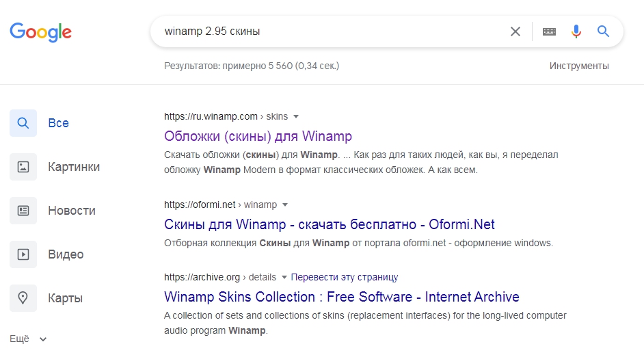This screenshot has width=644, height=357.
Task: Click the Internet Archive result description snippet
Action: coord(365,323)
